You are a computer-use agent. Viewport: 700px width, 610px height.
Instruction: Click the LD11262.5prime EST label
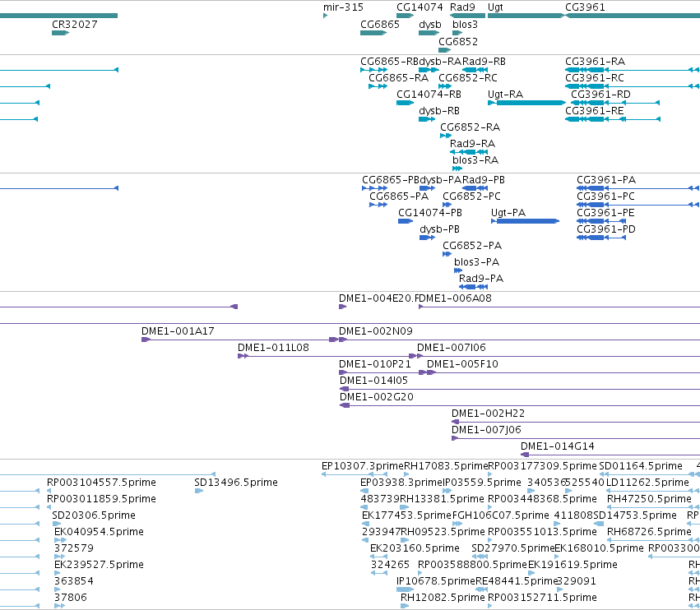tap(648, 483)
